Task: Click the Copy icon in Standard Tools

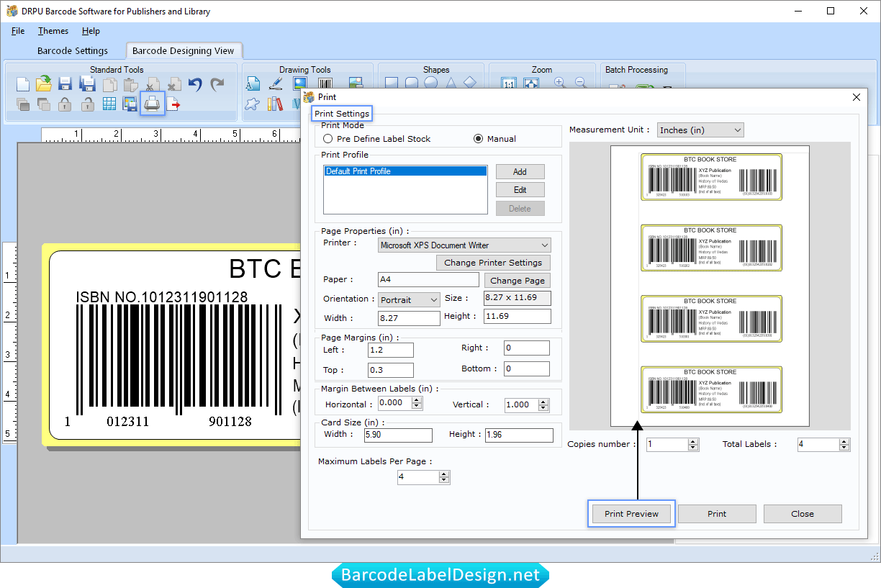Action: point(109,84)
